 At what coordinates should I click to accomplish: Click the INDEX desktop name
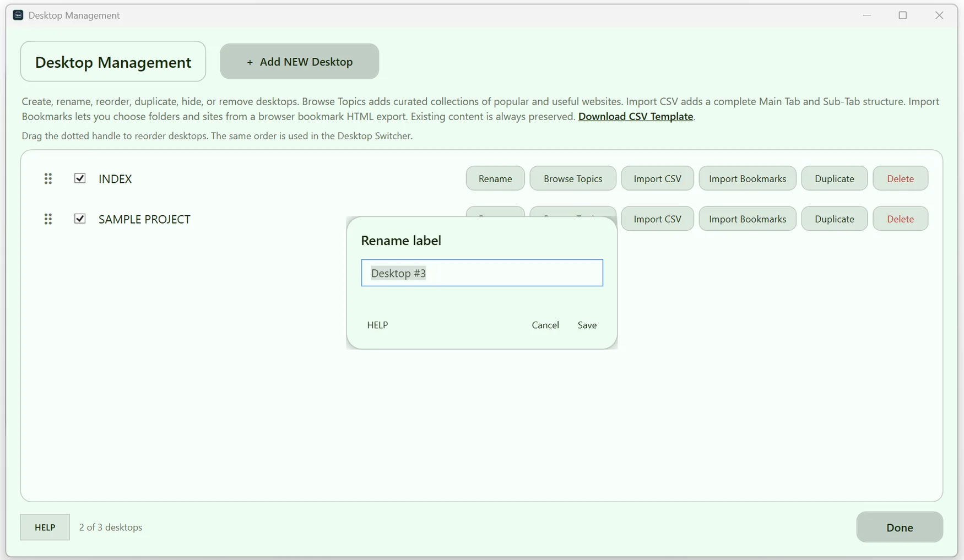click(x=115, y=178)
